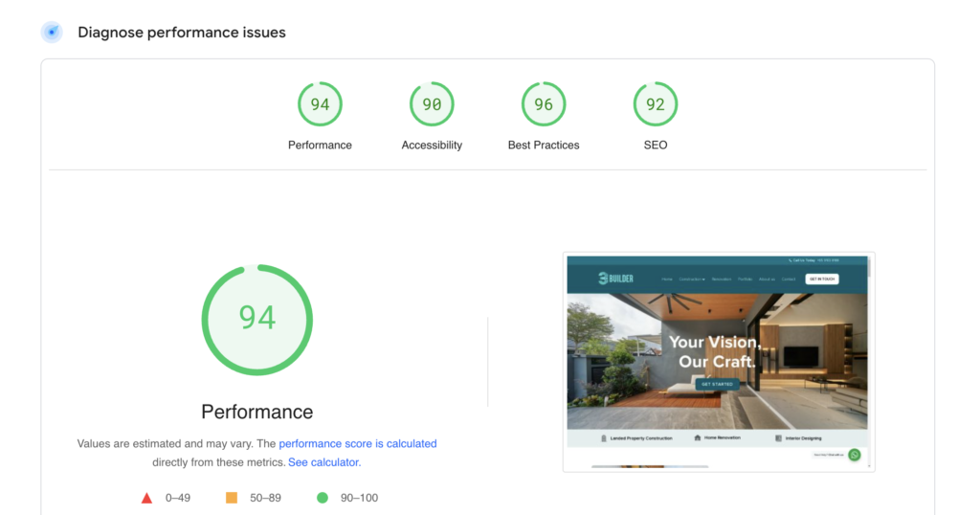Click the orange square 50–89 legend icon
Screen dimensions: 980x515
231,498
